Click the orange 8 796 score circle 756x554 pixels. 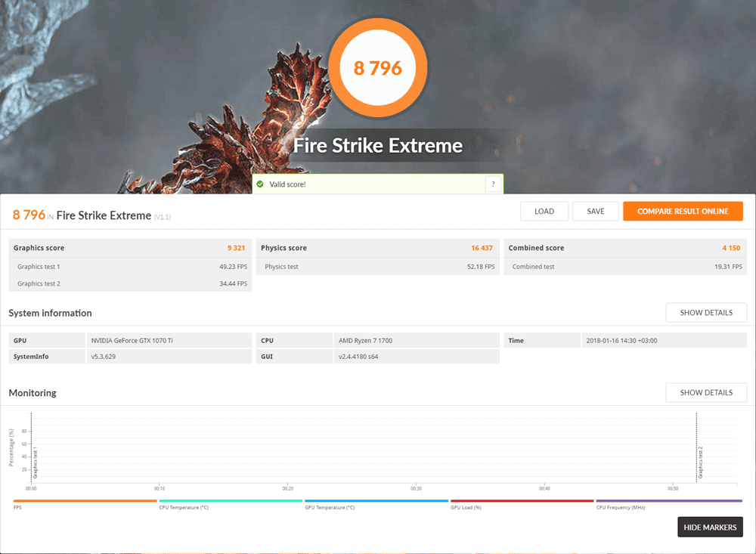tap(378, 68)
